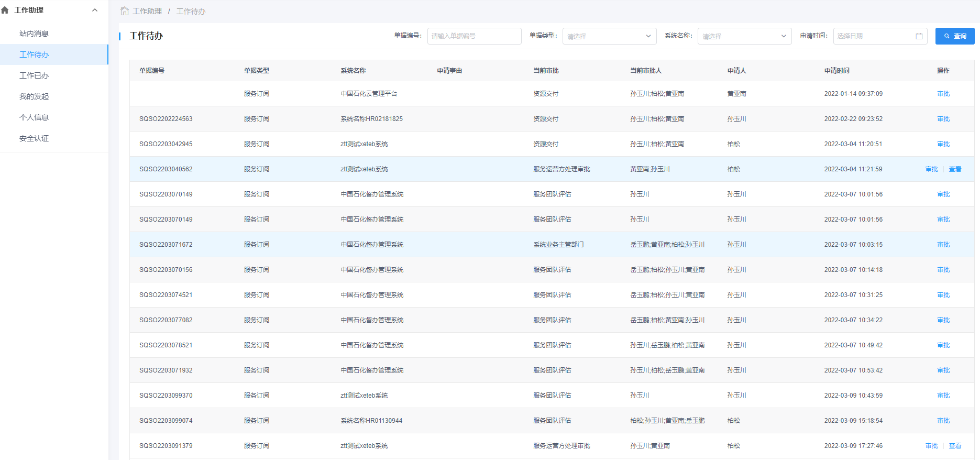Viewport: 980px width, 460px height.
Task: Collapse the 工作助理 sidebar menu chevron
Action: (95, 10)
